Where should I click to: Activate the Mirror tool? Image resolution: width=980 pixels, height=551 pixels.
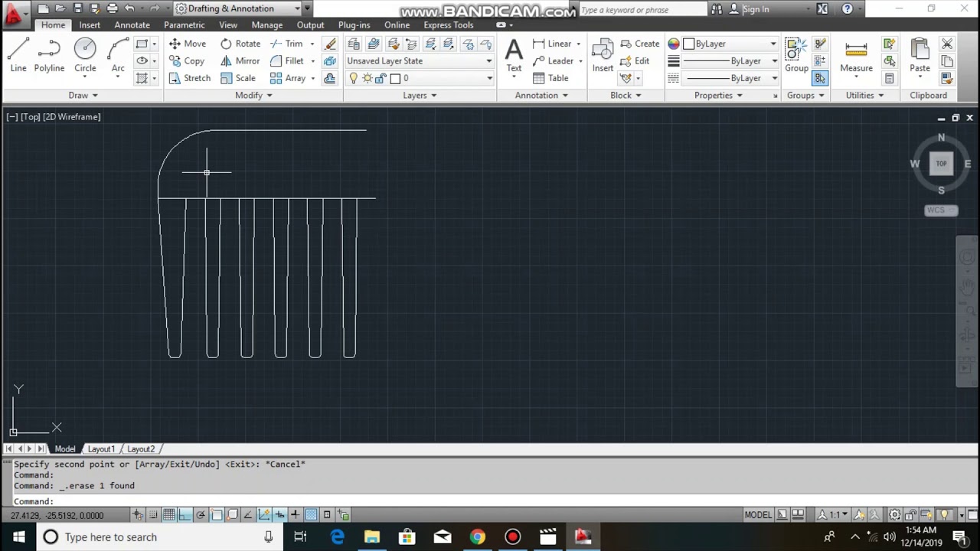click(x=240, y=61)
